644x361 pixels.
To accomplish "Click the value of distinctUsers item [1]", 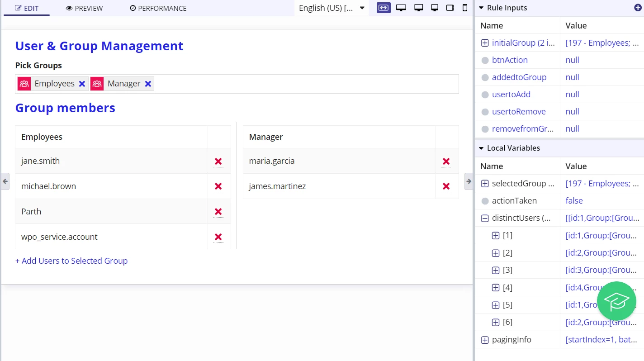I will pyautogui.click(x=601, y=236).
